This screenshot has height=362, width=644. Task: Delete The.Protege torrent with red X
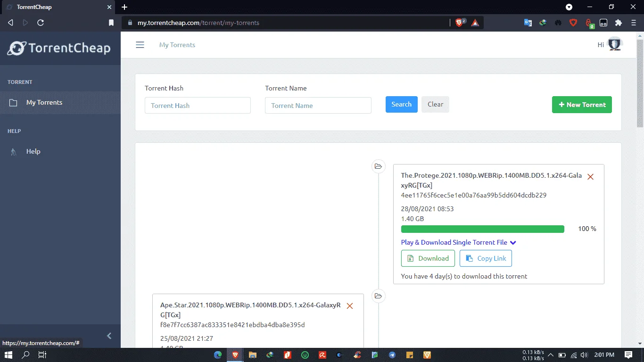(x=590, y=176)
